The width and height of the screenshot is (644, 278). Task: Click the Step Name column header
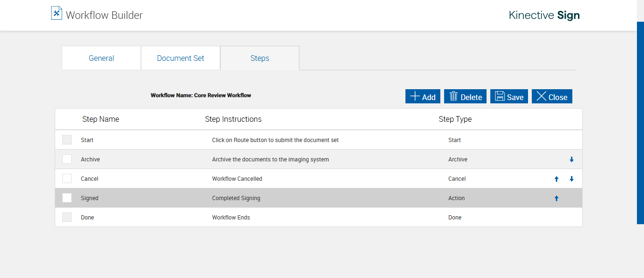100,119
